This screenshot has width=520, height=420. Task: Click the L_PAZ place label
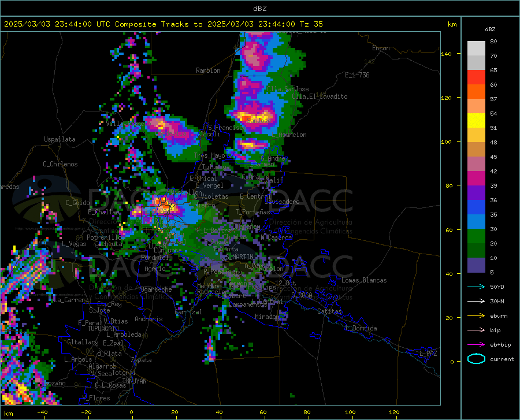[x=428, y=354]
